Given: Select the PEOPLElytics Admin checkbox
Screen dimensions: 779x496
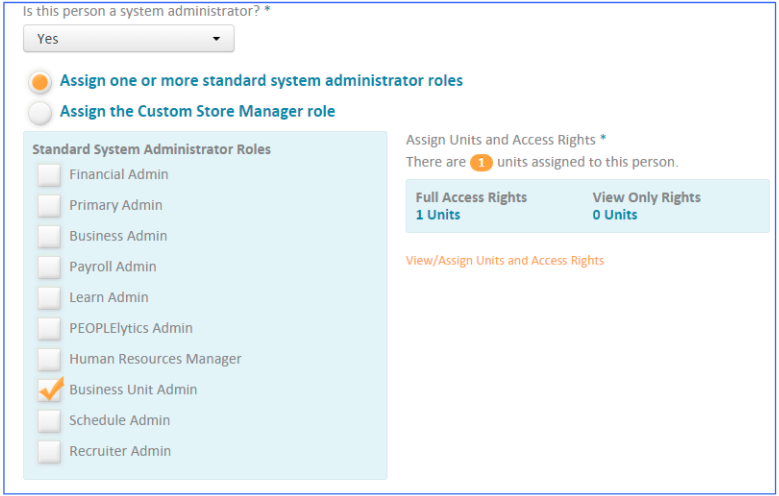Looking at the screenshot, I should pyautogui.click(x=49, y=329).
